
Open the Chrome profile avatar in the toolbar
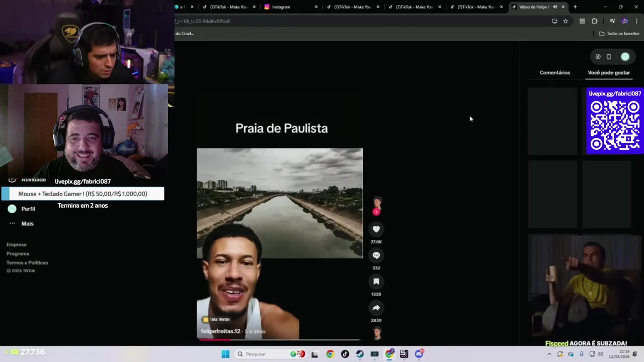point(625,21)
